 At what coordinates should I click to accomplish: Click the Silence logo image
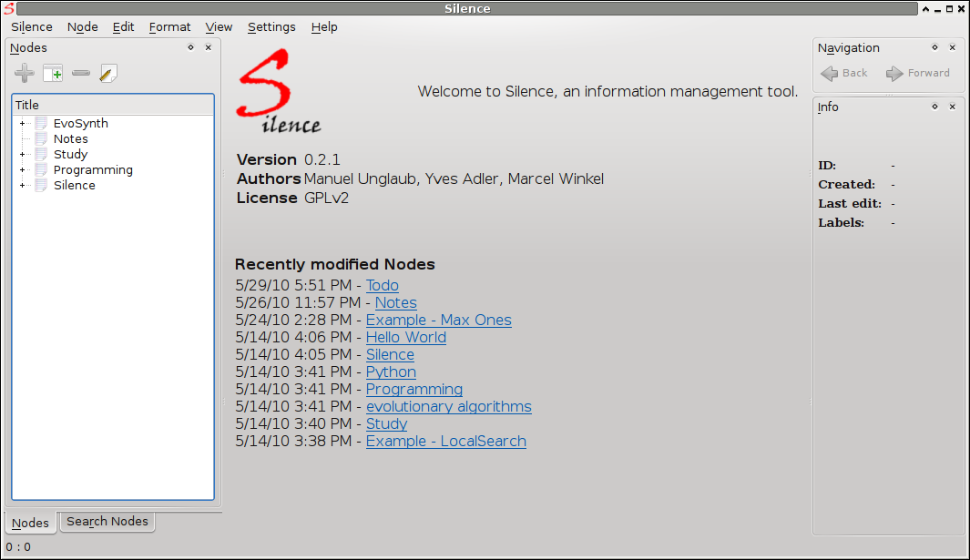(x=279, y=91)
